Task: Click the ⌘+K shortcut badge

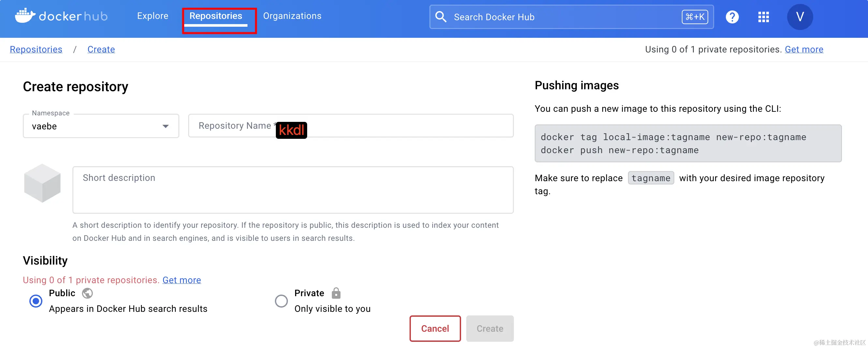Action: (695, 17)
